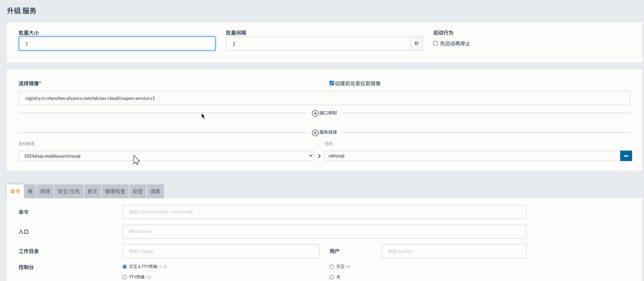Enable the 先启动再停止 checkbox
Image resolution: width=644 pixels, height=281 pixels.
click(x=436, y=43)
